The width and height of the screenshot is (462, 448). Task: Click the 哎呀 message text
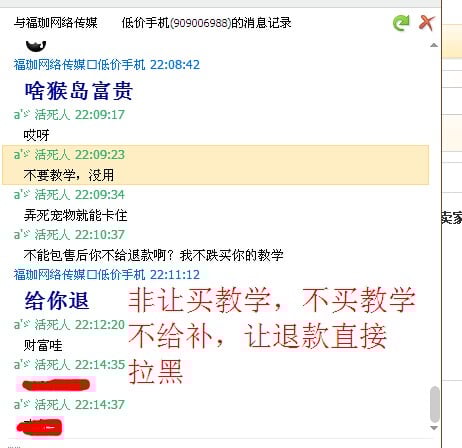[x=36, y=135]
